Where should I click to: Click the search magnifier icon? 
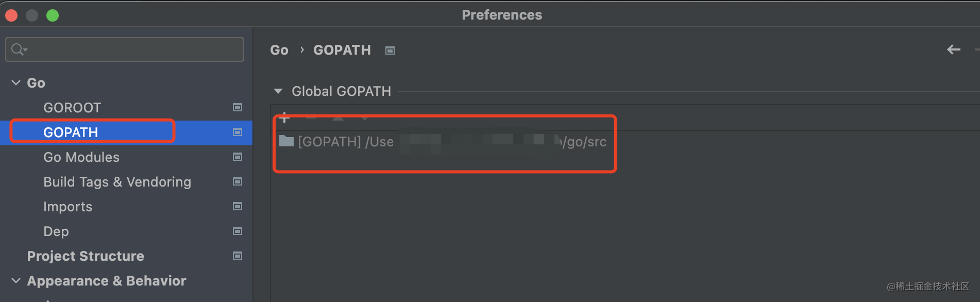tap(18, 49)
